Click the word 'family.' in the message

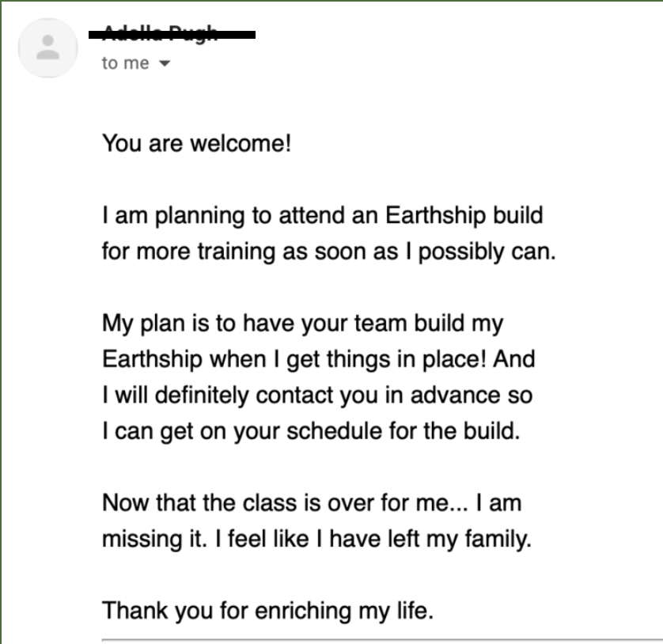498,540
